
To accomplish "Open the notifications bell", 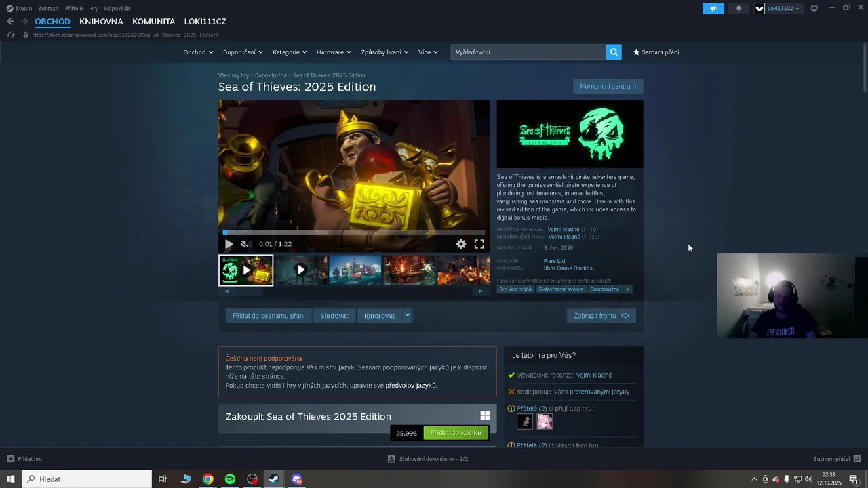I will click(738, 8).
